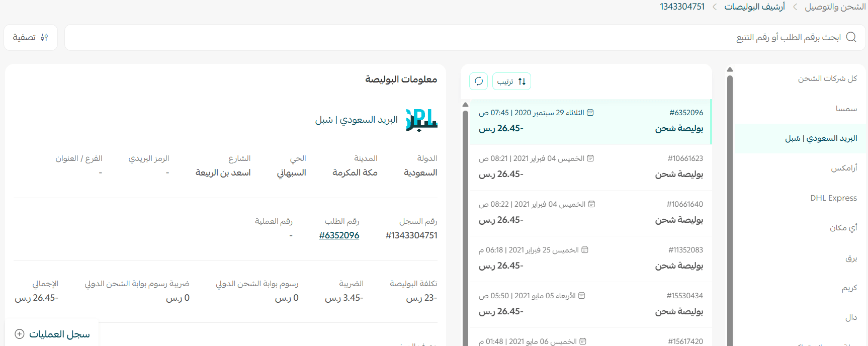Image resolution: width=868 pixels, height=346 pixels.
Task: Click the SPL Saudi Post logo
Action: [x=421, y=120]
